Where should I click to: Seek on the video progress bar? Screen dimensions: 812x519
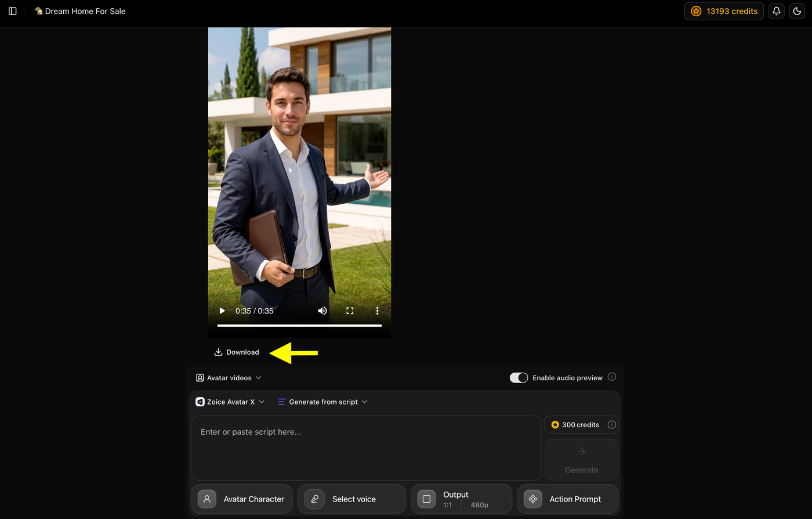299,326
